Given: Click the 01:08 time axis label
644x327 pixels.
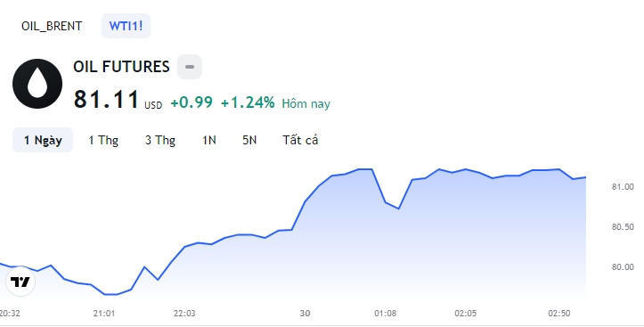Looking at the screenshot, I should (x=386, y=314).
